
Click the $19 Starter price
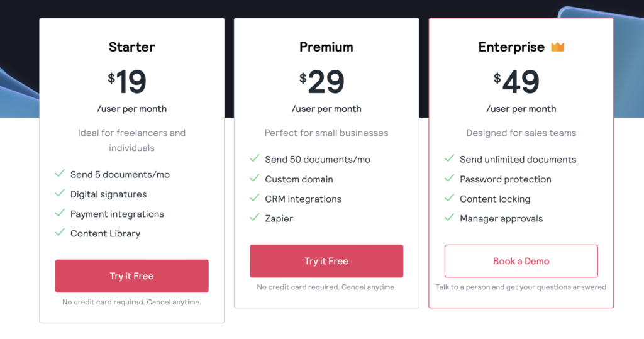128,82
